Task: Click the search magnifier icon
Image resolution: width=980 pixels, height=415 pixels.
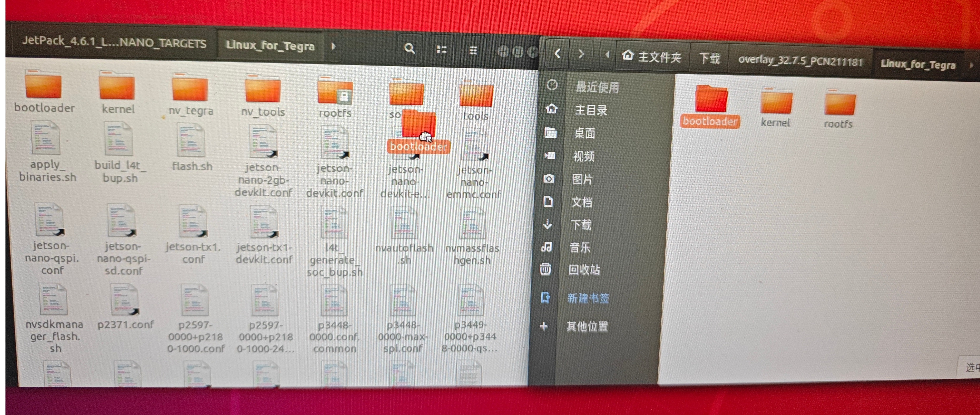Action: coord(409,49)
